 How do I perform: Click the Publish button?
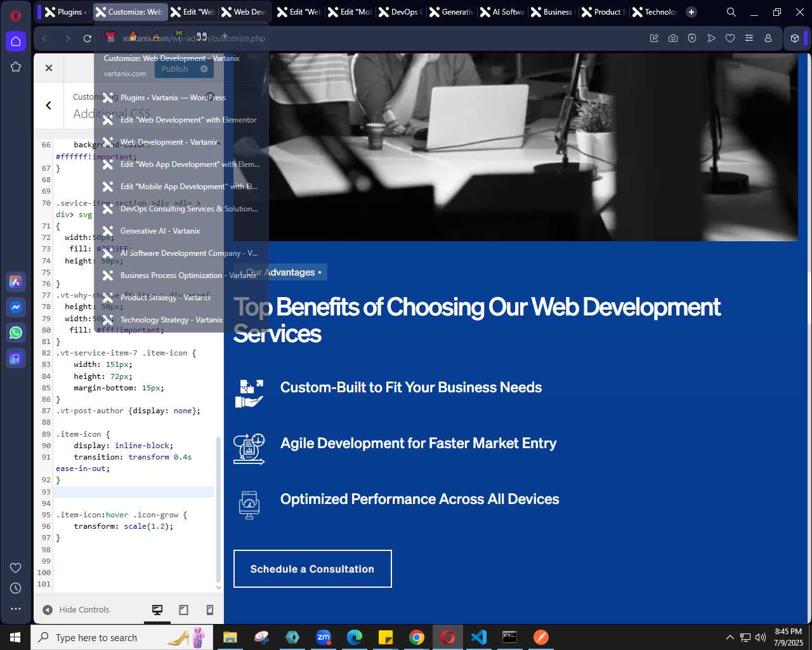click(x=174, y=69)
